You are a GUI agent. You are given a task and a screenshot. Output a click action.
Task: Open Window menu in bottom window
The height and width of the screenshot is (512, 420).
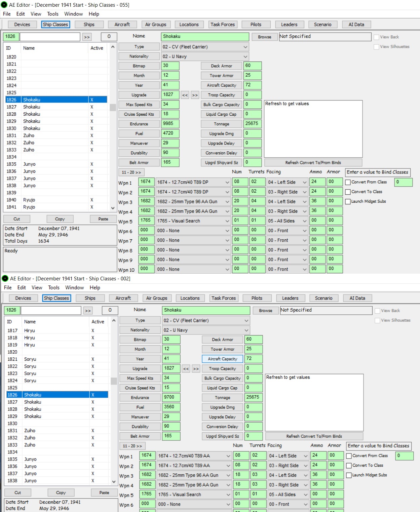74,287
